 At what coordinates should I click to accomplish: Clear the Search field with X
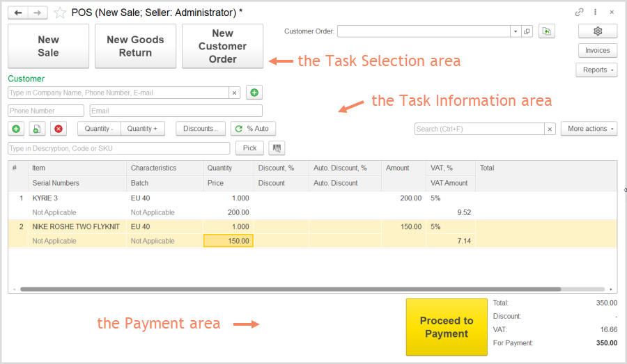pos(550,129)
